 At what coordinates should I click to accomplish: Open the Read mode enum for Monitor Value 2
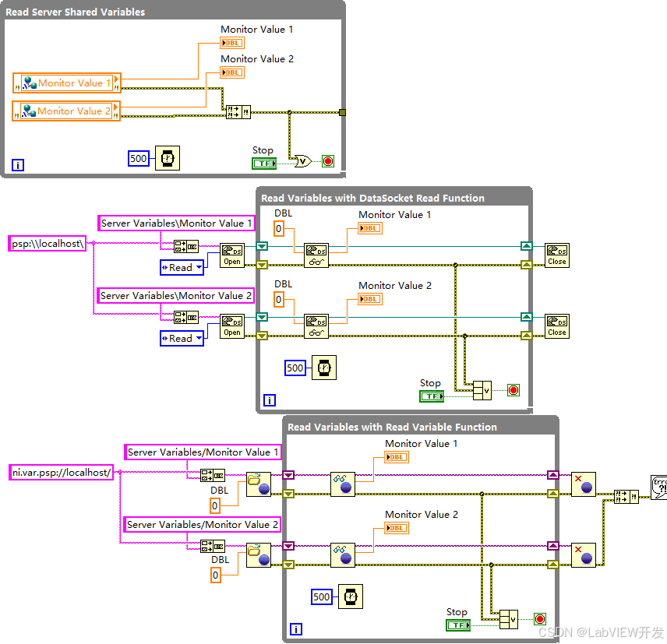point(182,338)
